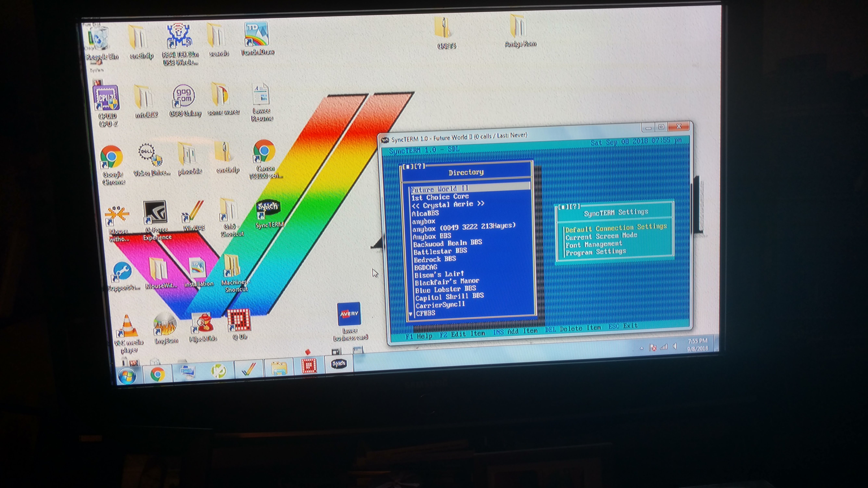Open the volume control in the tray
The width and height of the screenshot is (868, 488).
(x=675, y=346)
